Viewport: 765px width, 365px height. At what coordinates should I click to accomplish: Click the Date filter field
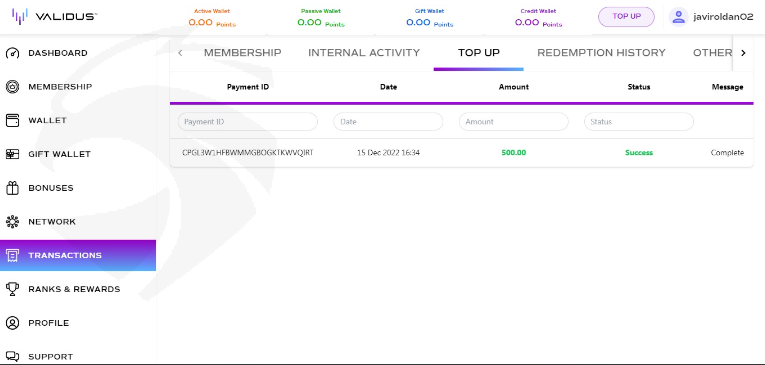point(388,122)
